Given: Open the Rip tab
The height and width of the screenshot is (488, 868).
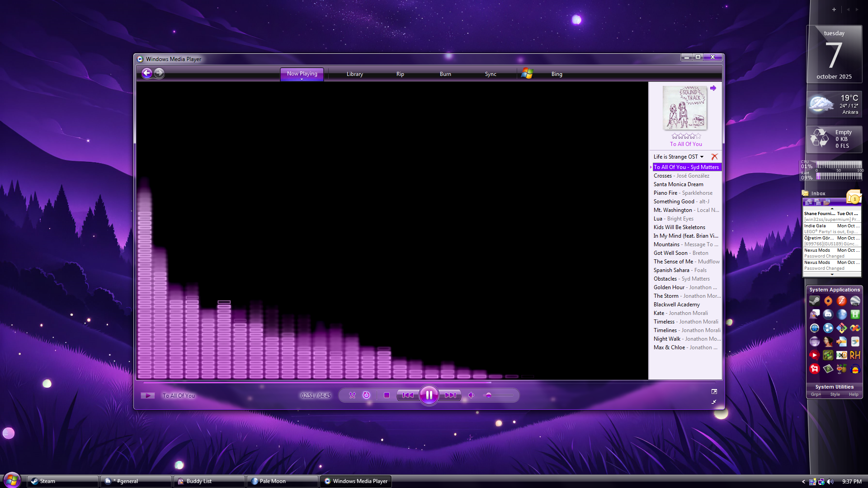Looking at the screenshot, I should 400,74.
